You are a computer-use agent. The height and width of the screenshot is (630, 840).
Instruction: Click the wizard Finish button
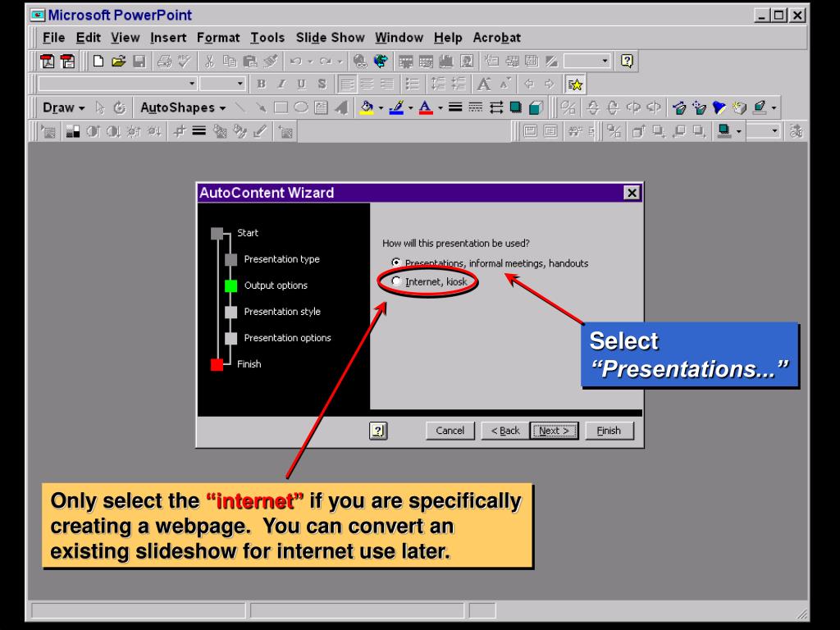(609, 431)
